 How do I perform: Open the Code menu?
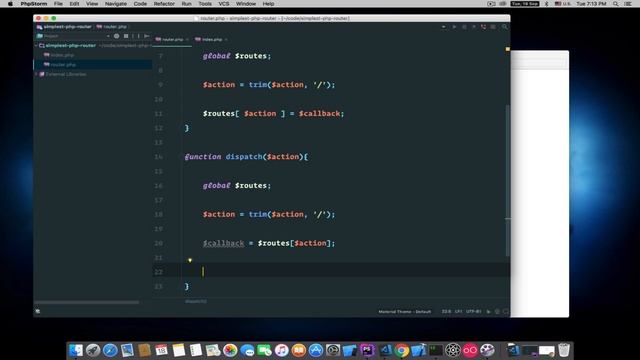140,4
